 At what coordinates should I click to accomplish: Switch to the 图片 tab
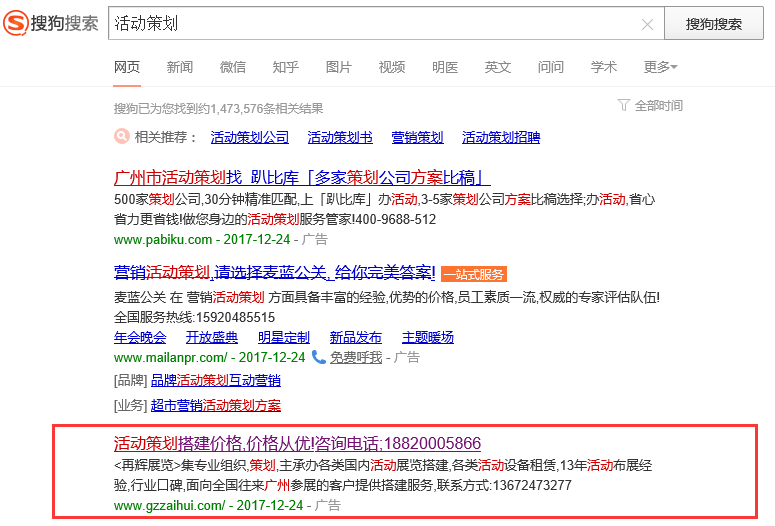coord(339,67)
